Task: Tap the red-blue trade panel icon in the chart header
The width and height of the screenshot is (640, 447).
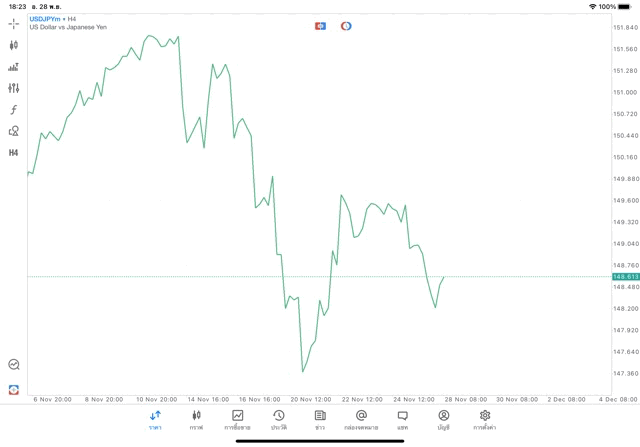Action: [320, 25]
